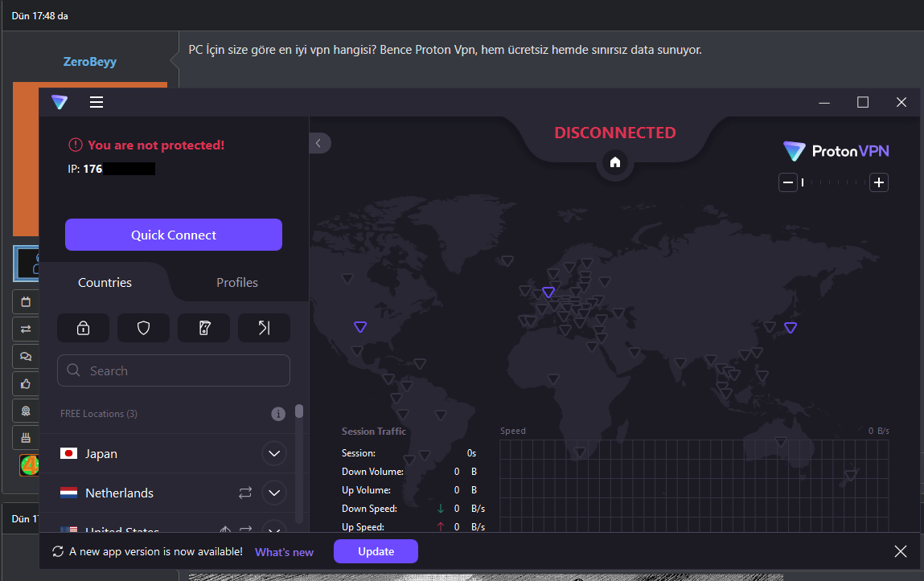
Task: Click the Netherlands P2P arrows icon
Action: coord(245,493)
